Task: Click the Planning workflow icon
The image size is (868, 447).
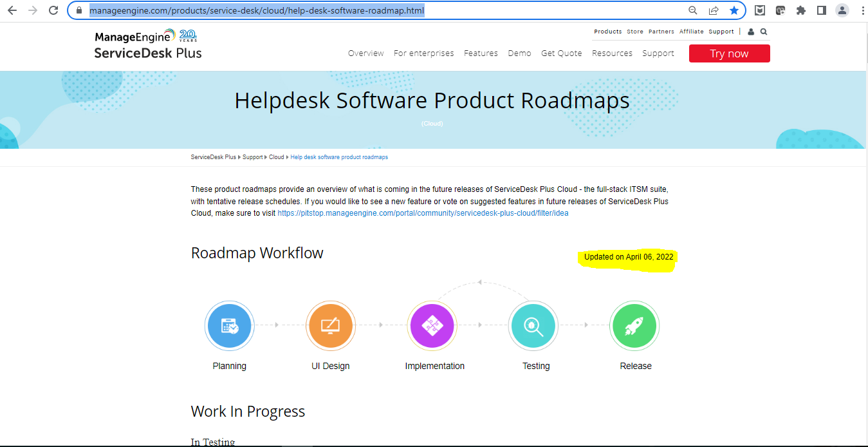Action: pos(230,325)
